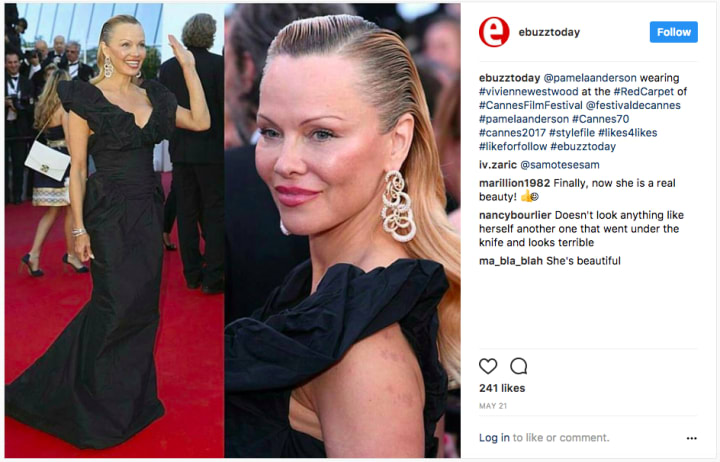Image resolution: width=720 pixels, height=462 pixels.
Task: Open the three-dot more options menu
Action: [692, 438]
